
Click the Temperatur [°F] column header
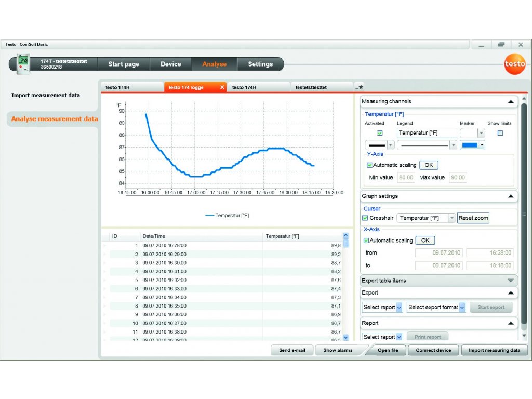(303, 236)
